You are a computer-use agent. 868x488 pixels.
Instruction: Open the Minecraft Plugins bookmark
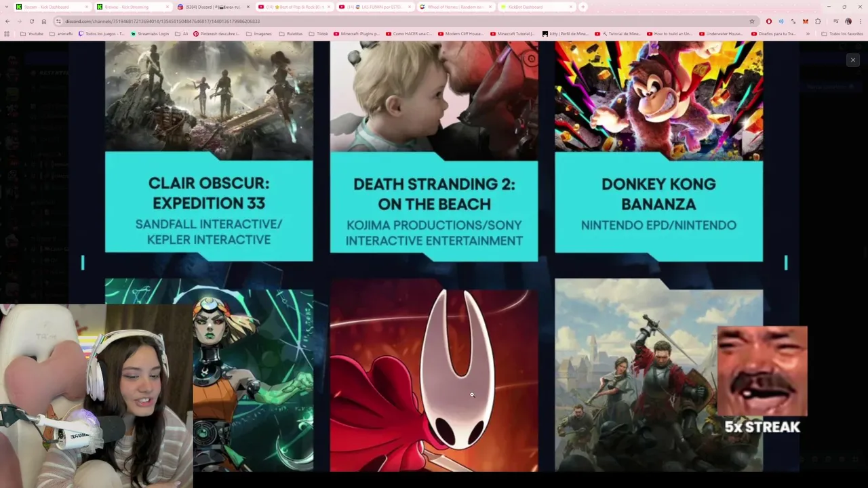(357, 33)
